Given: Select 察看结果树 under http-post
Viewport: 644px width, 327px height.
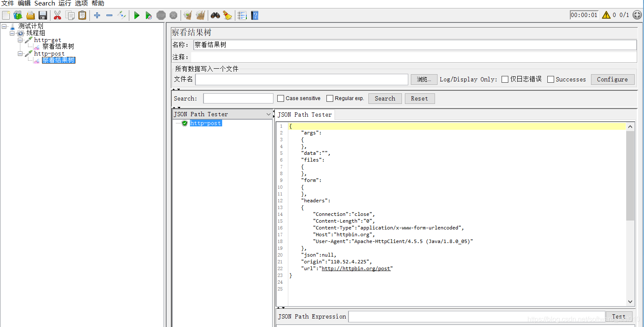Looking at the screenshot, I should pos(59,60).
